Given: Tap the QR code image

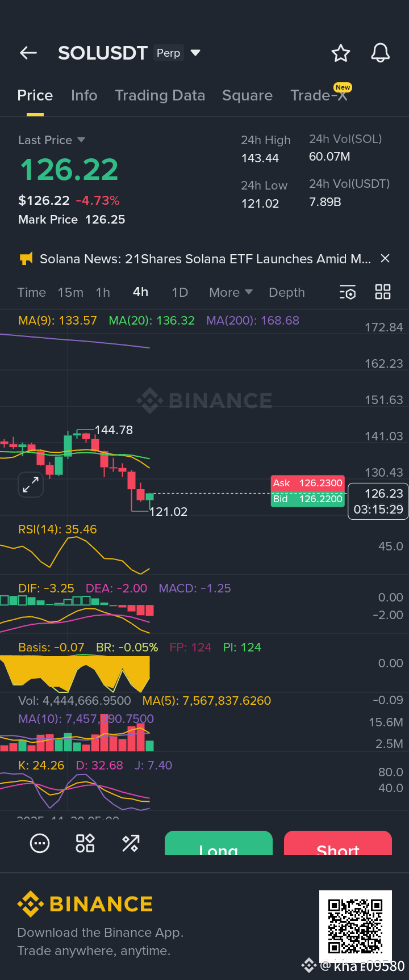Looking at the screenshot, I should (x=356, y=926).
